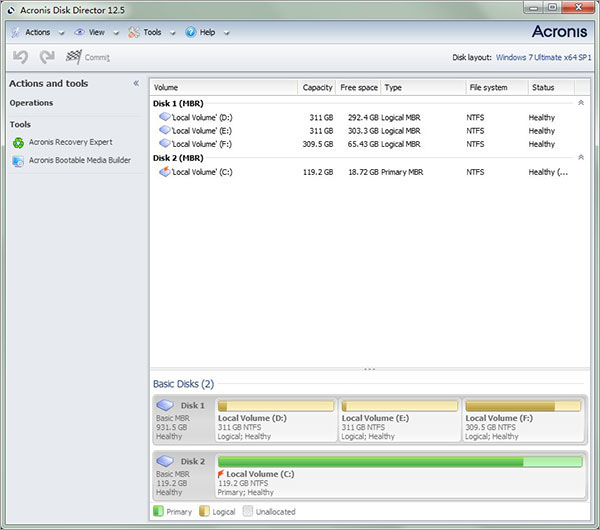
Task: Click the 309.5 GB capacity cell
Action: 318,144
